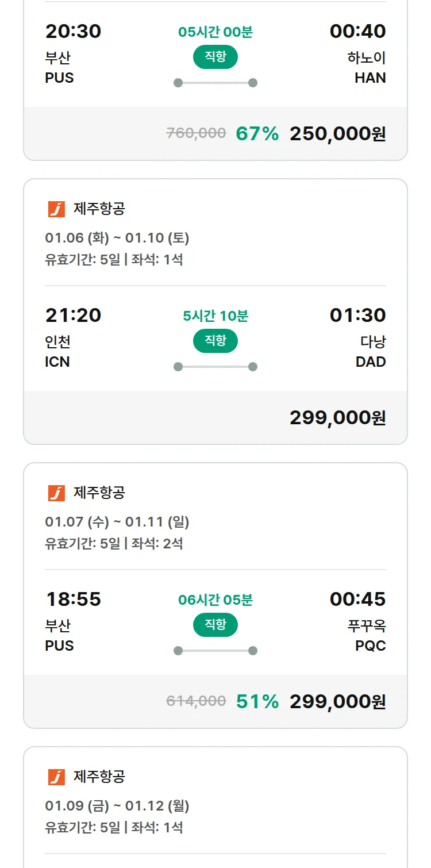This screenshot has width=431, height=868.
Task: Click the crossed-out 614,000 original price
Action: (196, 701)
